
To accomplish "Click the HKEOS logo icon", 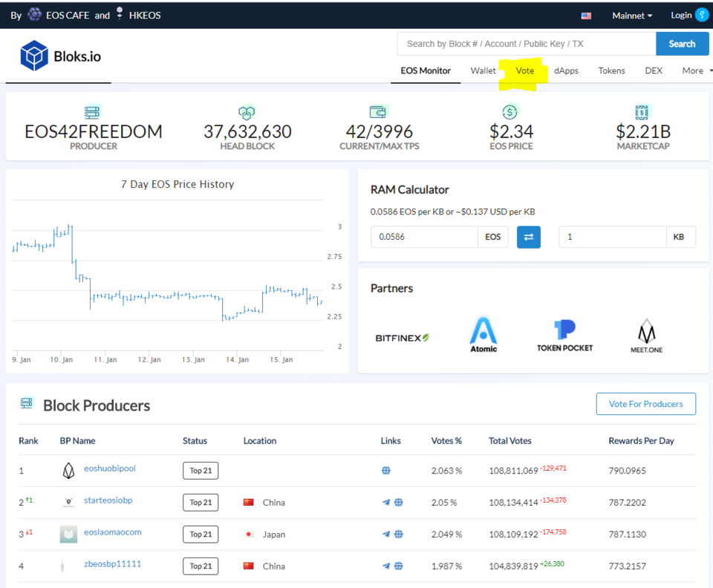I will tap(120, 13).
